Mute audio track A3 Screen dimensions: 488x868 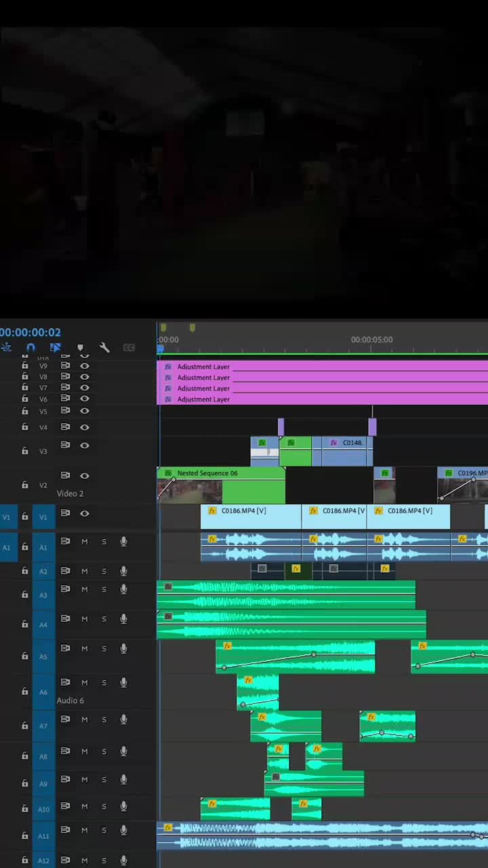85,589
